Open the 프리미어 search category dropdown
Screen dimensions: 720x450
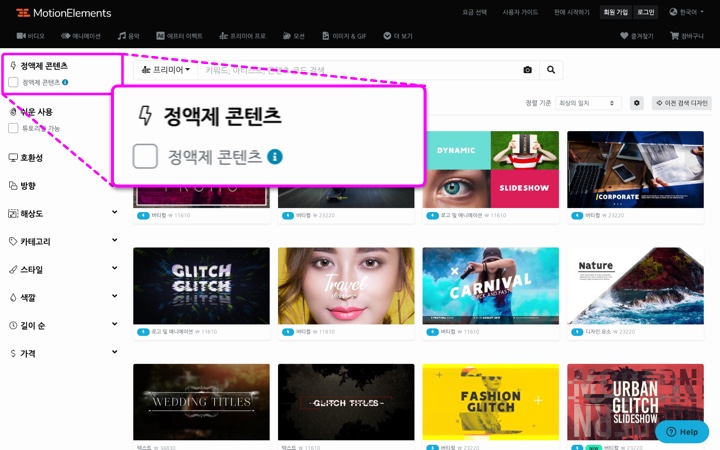pos(166,70)
